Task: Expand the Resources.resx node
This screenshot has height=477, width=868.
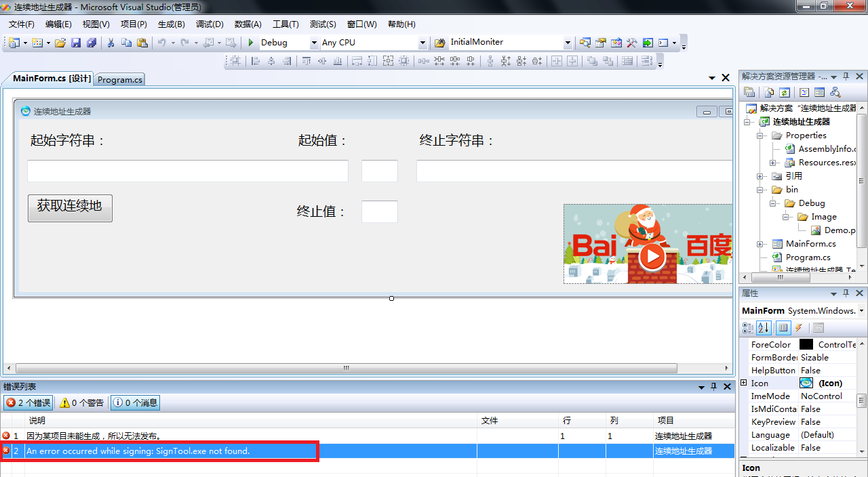Action: (x=773, y=163)
